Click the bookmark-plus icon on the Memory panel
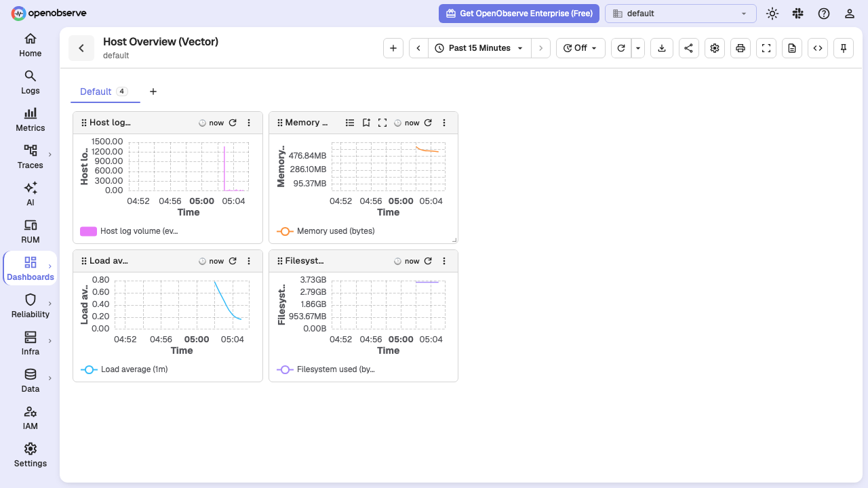Viewport: 868px width, 488px height. click(x=366, y=123)
